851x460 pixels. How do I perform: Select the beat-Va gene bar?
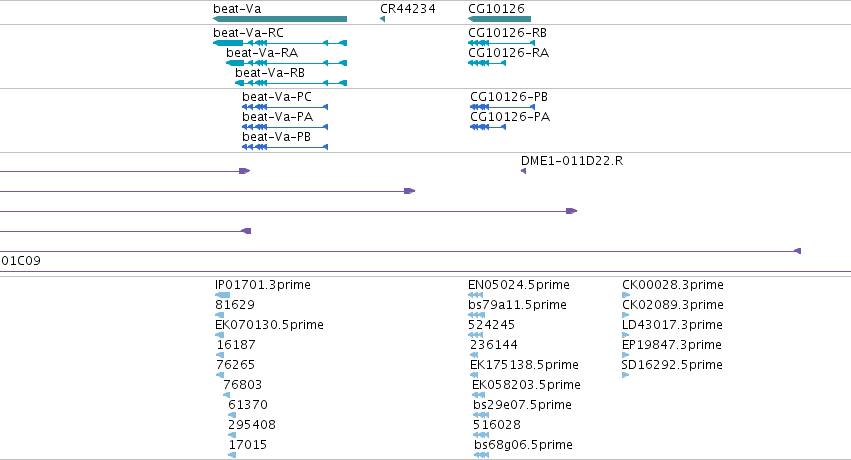[x=280, y=19]
